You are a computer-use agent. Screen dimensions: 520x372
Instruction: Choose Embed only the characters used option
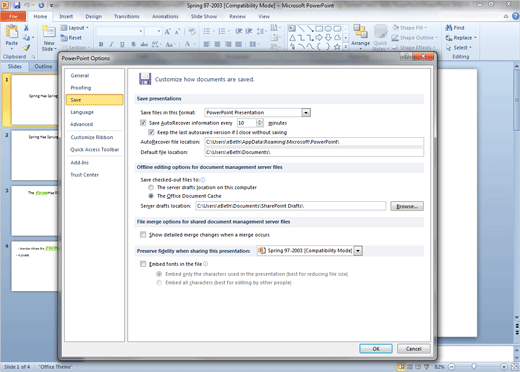click(159, 274)
